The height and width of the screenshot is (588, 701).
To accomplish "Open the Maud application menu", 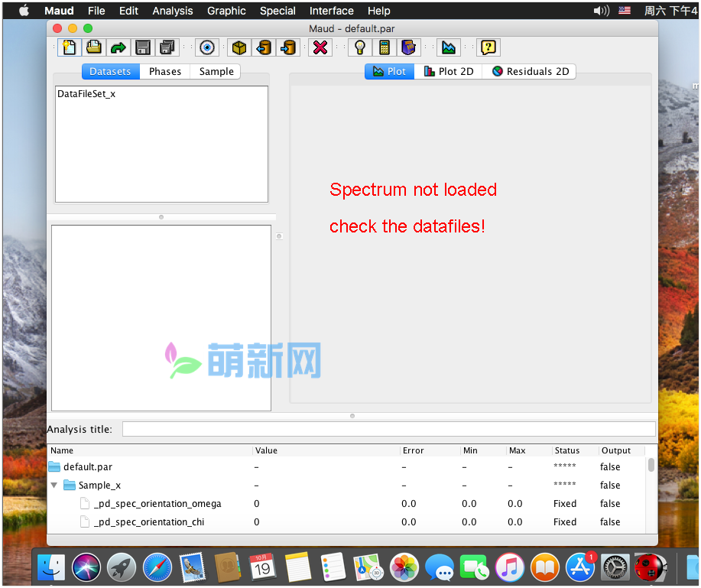I will (x=59, y=11).
